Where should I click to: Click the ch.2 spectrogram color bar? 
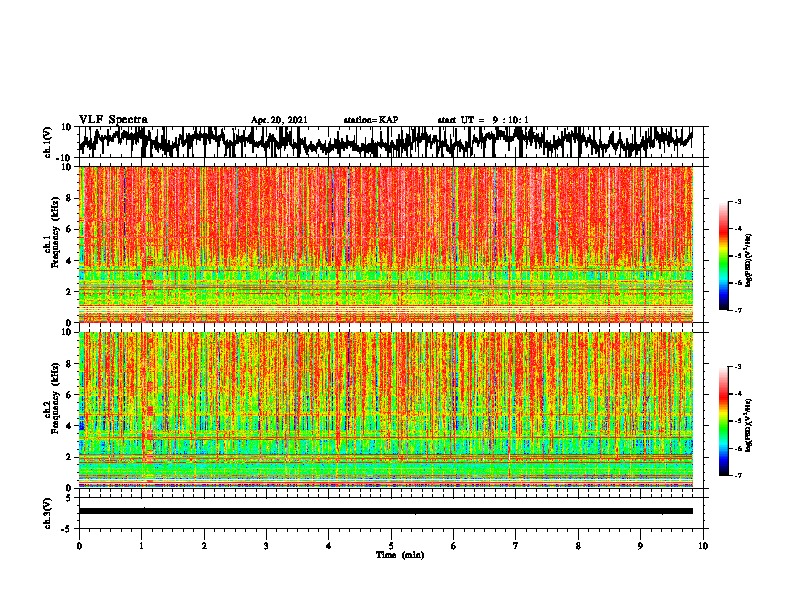[x=723, y=421]
